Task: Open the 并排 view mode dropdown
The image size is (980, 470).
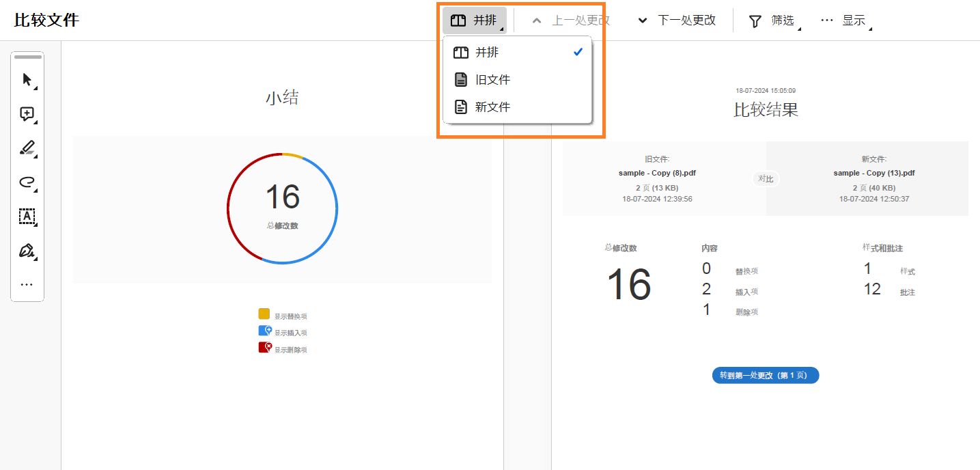Action: [475, 20]
